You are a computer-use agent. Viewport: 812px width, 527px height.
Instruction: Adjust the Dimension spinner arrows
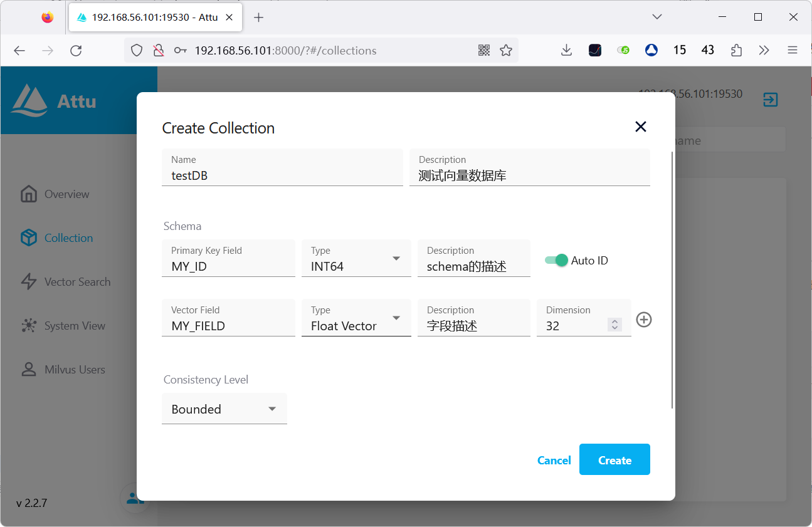pos(615,325)
